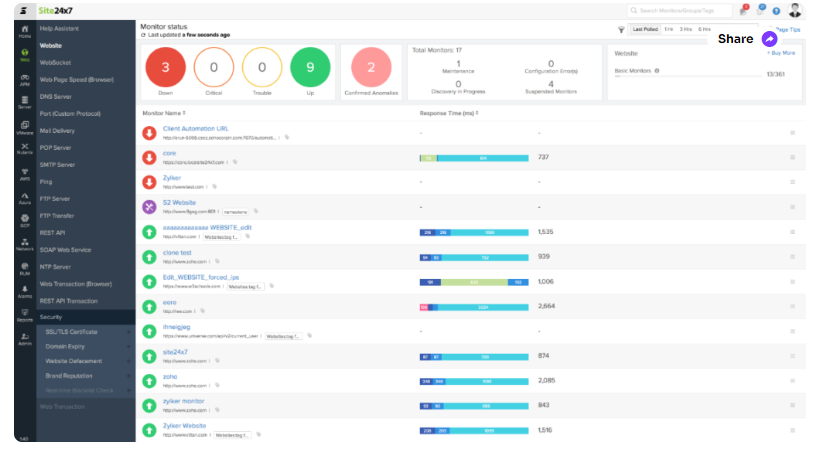The height and width of the screenshot is (456, 840).
Task: Select Web Page Speed (Browser) in sidebar
Action: click(x=77, y=80)
